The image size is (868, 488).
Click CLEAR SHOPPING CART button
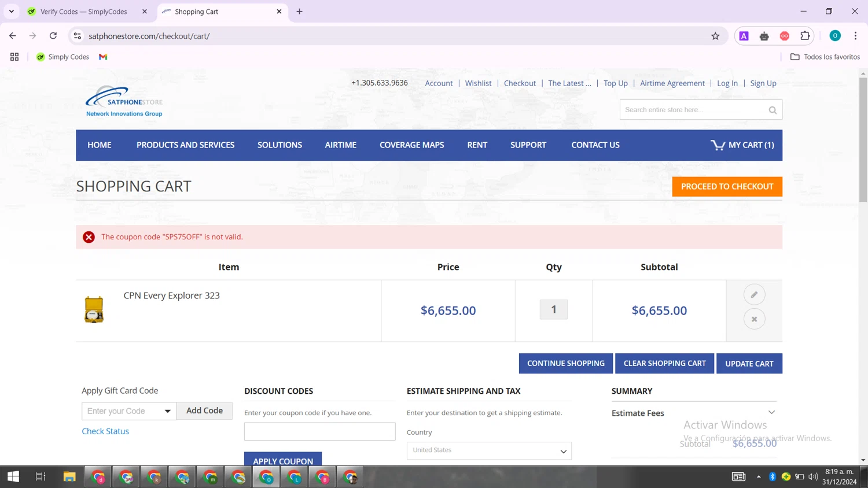pyautogui.click(x=664, y=364)
